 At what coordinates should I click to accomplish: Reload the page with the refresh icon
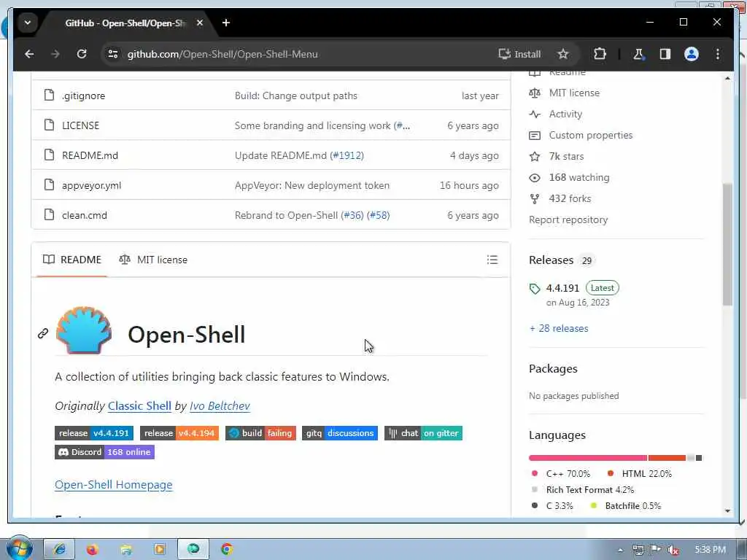tap(82, 54)
